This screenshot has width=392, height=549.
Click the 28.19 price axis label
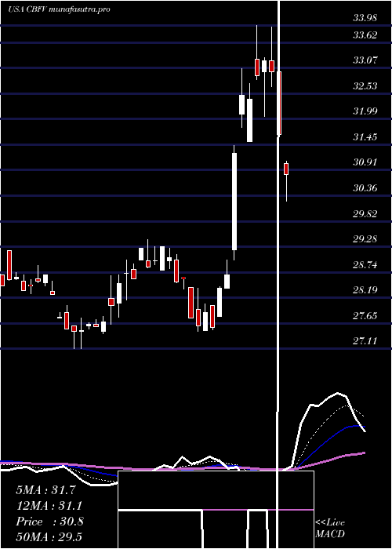365,290
